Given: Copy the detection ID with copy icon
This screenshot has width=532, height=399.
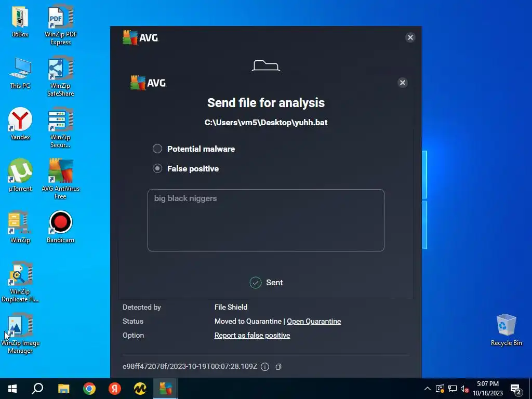Looking at the screenshot, I should coord(278,367).
